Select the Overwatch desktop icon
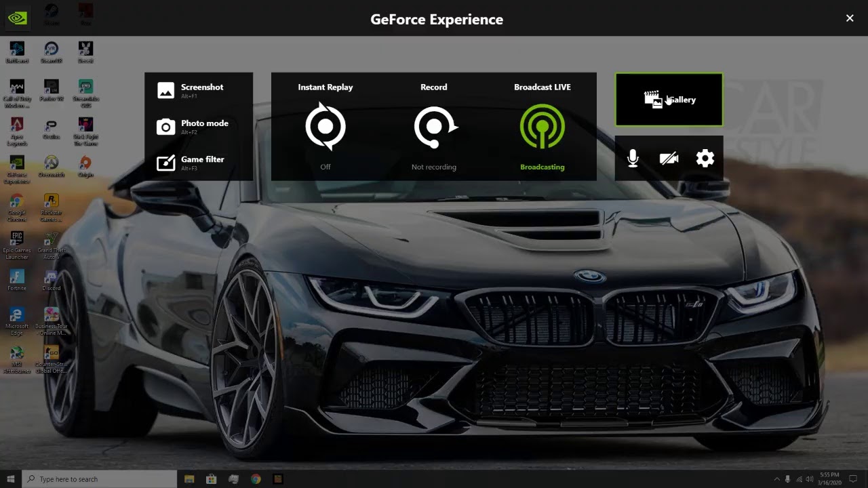Screen dimensions: 868x488 point(51,166)
